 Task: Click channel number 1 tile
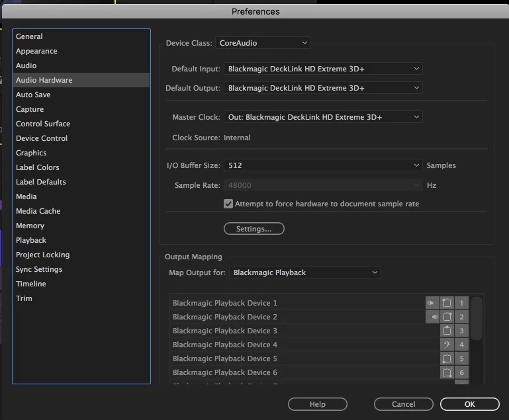[461, 303]
